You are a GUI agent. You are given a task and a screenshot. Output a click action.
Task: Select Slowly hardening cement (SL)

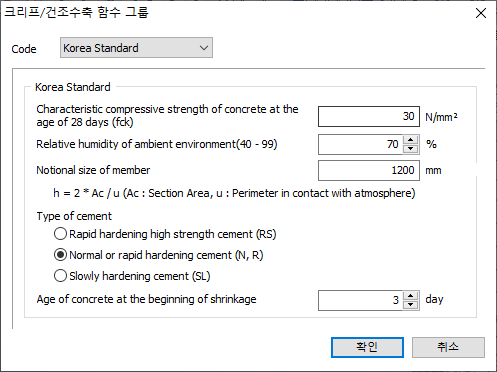[x=60, y=276]
